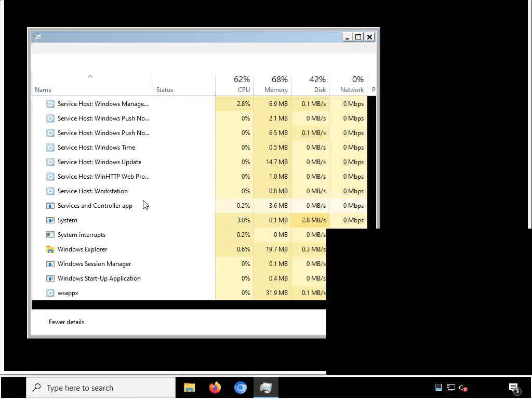Screen dimensions: 532x399
Task: Select the Windows Explorer process name
Action: (83, 249)
